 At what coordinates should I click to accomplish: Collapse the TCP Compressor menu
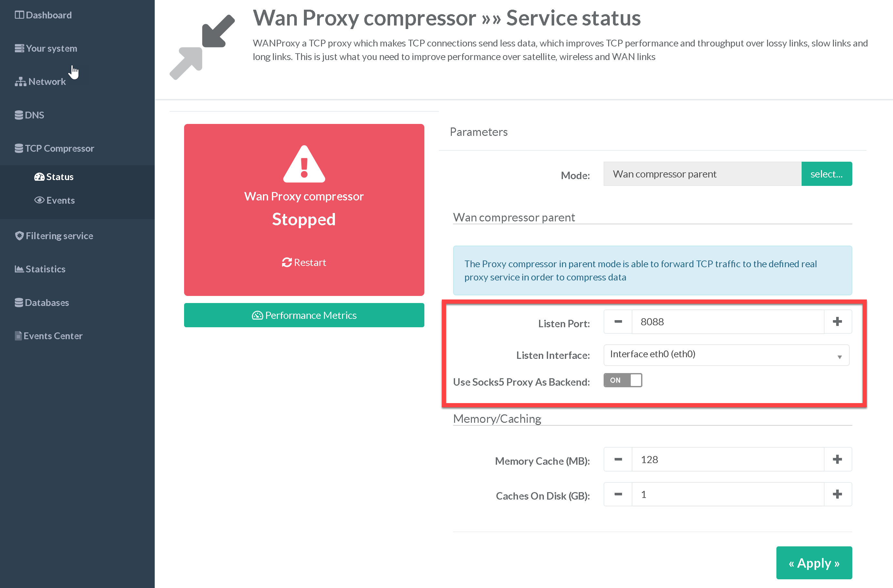tap(59, 148)
